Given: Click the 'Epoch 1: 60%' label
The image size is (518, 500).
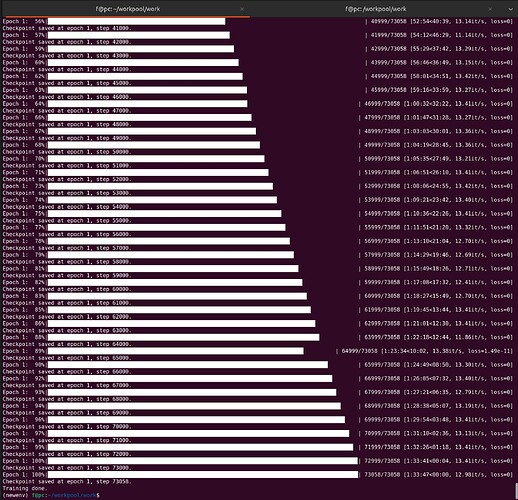Looking at the screenshot, I should pyautogui.click(x=25, y=63).
